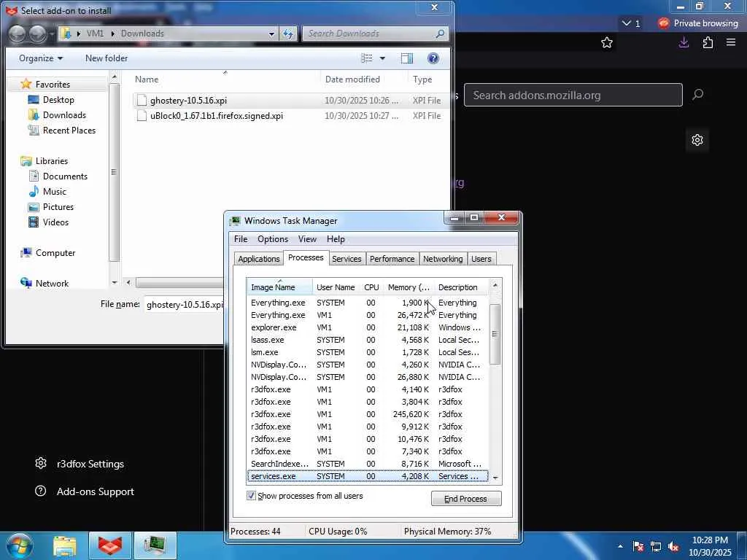Open browser tab list chevron
The width and height of the screenshot is (747, 560).
627,23
